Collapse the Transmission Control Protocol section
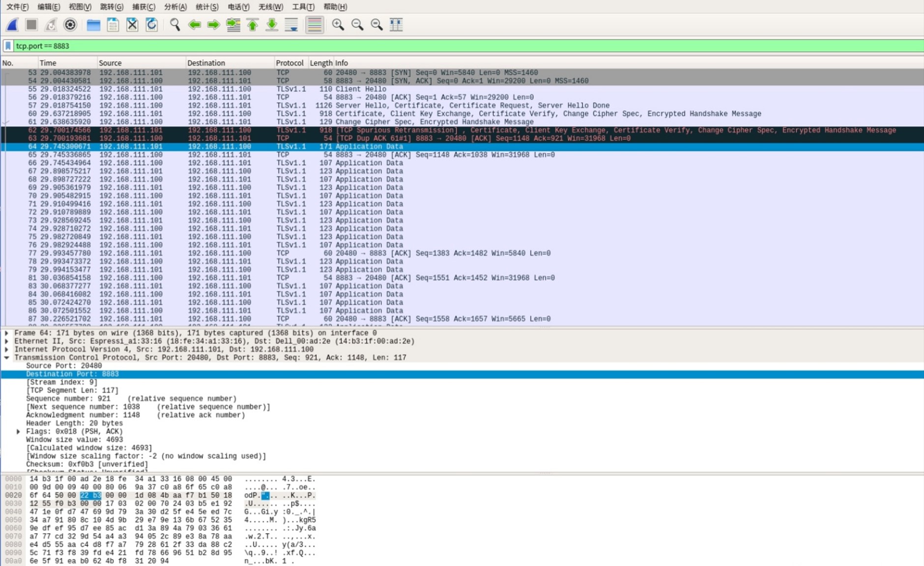The height and width of the screenshot is (566, 924). pyautogui.click(x=7, y=358)
